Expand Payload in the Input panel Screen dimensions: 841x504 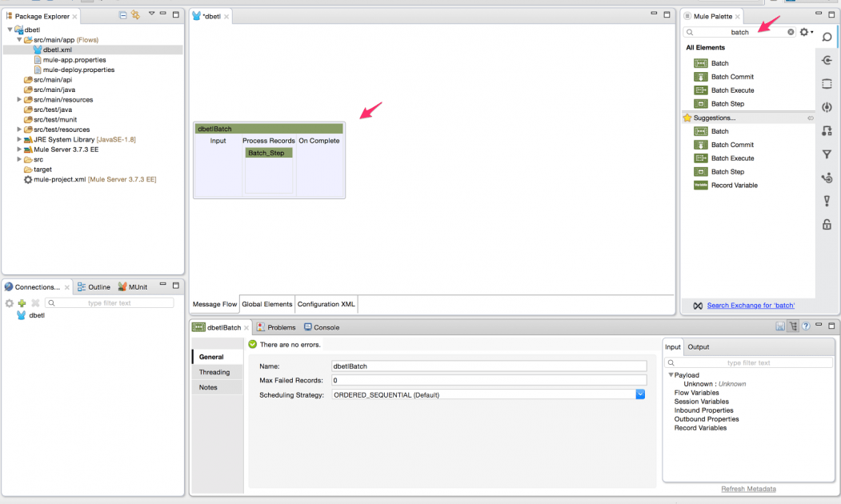(671, 374)
